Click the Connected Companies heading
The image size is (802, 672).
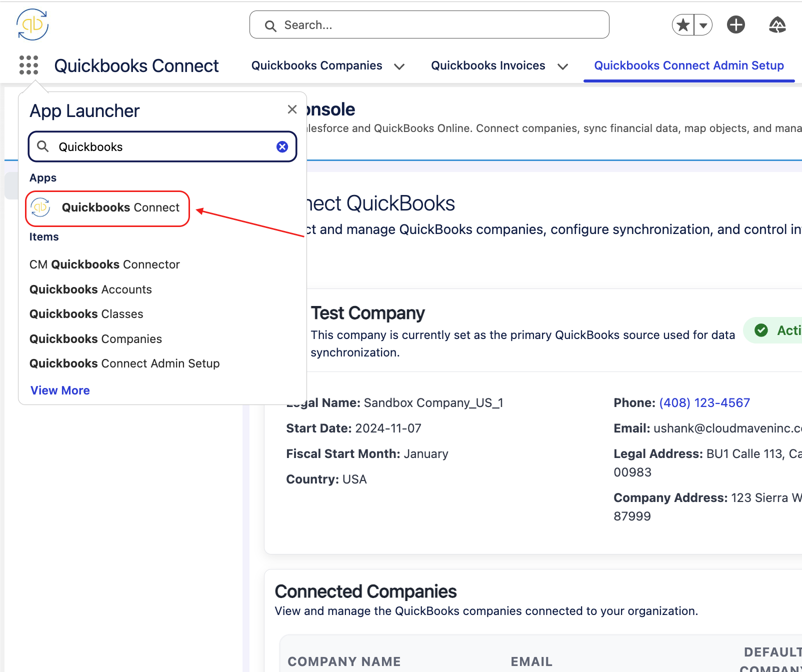pos(365,591)
